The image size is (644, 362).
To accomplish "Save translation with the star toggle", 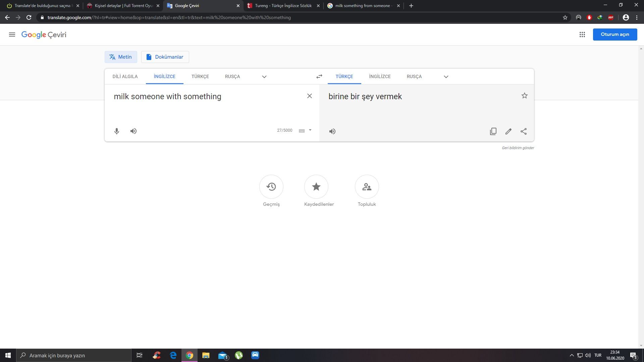I will tap(525, 96).
